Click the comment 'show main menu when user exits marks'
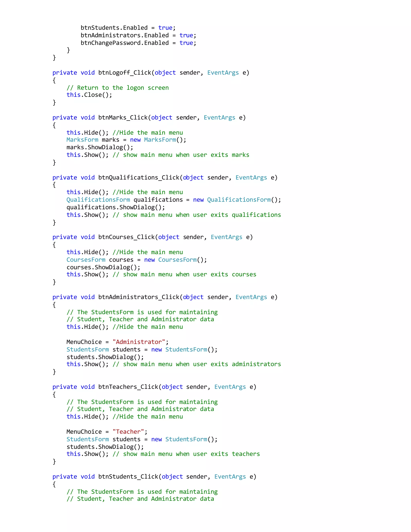This screenshot has height=532, width=411. coord(181,155)
